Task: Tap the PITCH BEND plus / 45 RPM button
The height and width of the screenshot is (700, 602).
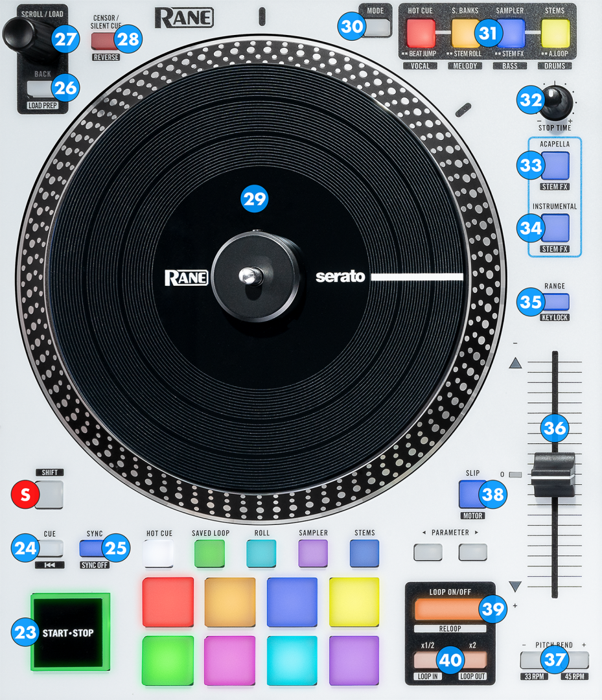Action: [573, 660]
